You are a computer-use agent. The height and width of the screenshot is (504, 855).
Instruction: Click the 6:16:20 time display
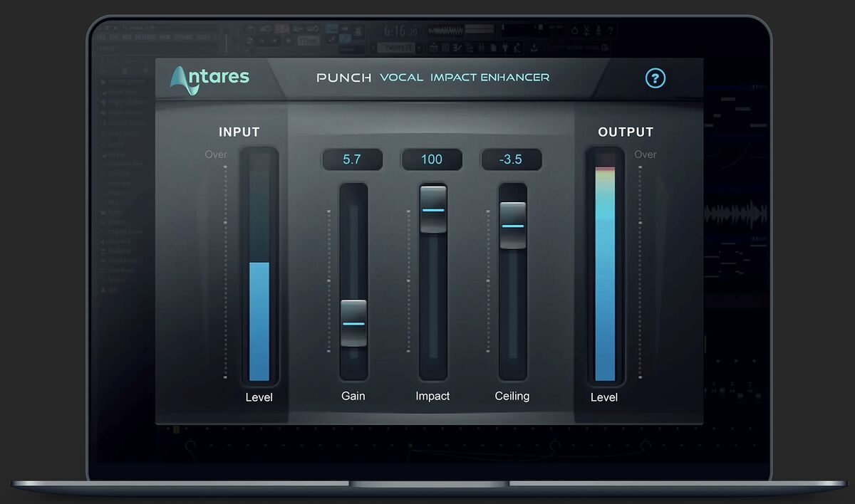(x=400, y=31)
